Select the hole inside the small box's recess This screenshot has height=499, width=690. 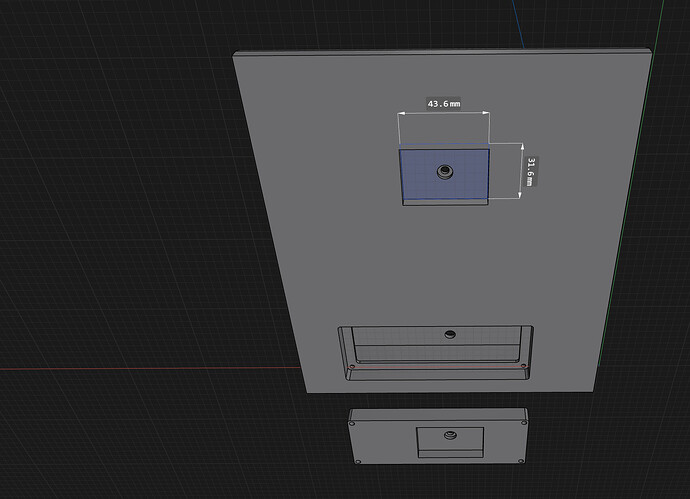450,435
